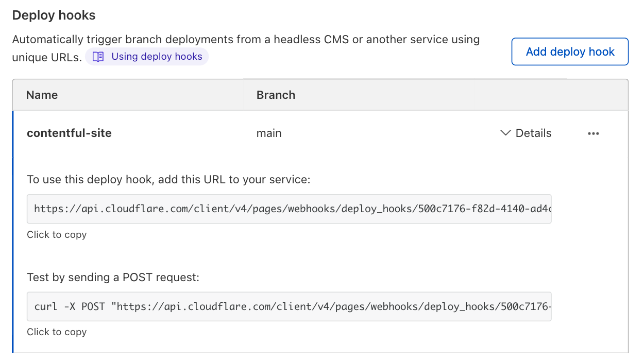
Task: Click the Deploy hooks page heading
Action: (54, 15)
